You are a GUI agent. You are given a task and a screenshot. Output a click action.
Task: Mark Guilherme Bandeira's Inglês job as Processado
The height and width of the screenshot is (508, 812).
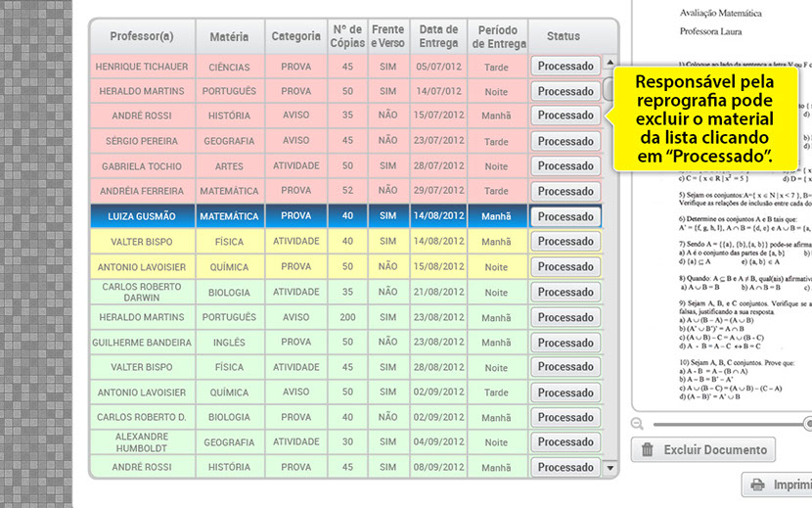coord(565,343)
